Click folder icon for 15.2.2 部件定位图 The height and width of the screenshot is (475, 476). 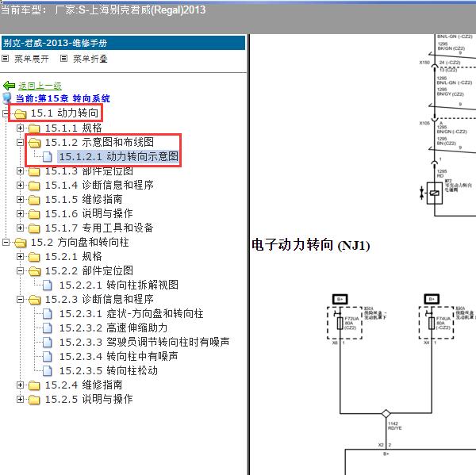pyautogui.click(x=34, y=271)
